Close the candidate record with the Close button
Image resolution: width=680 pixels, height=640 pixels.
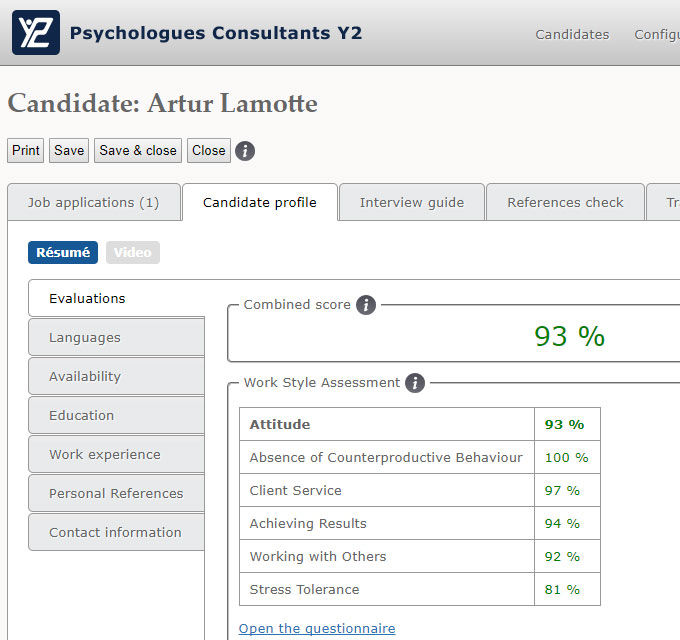pyautogui.click(x=209, y=150)
